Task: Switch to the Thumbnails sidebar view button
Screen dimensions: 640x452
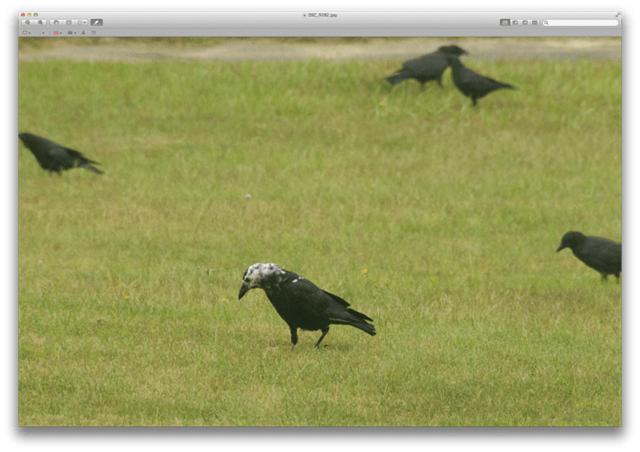Action: point(515,22)
